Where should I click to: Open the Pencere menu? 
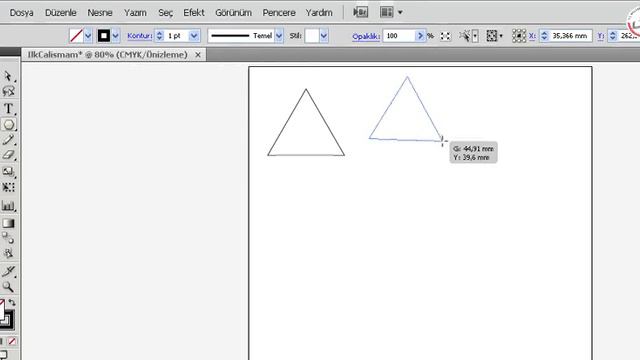(279, 13)
